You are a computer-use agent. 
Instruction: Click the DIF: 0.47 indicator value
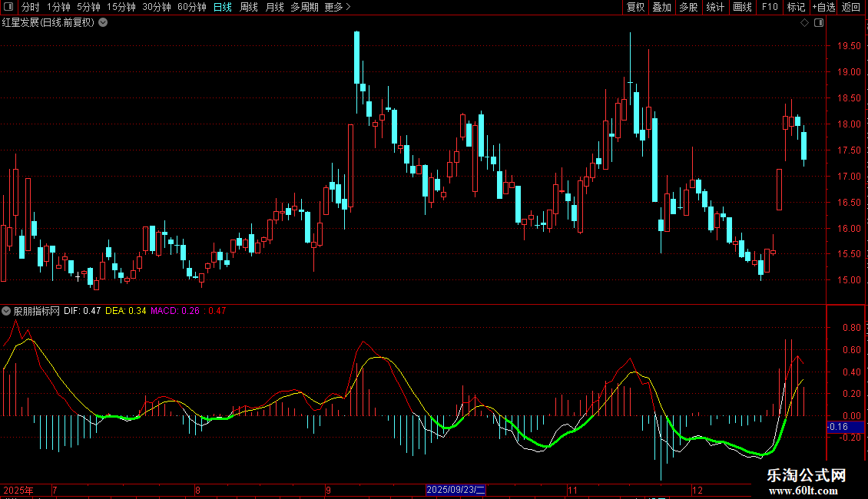coord(82,311)
